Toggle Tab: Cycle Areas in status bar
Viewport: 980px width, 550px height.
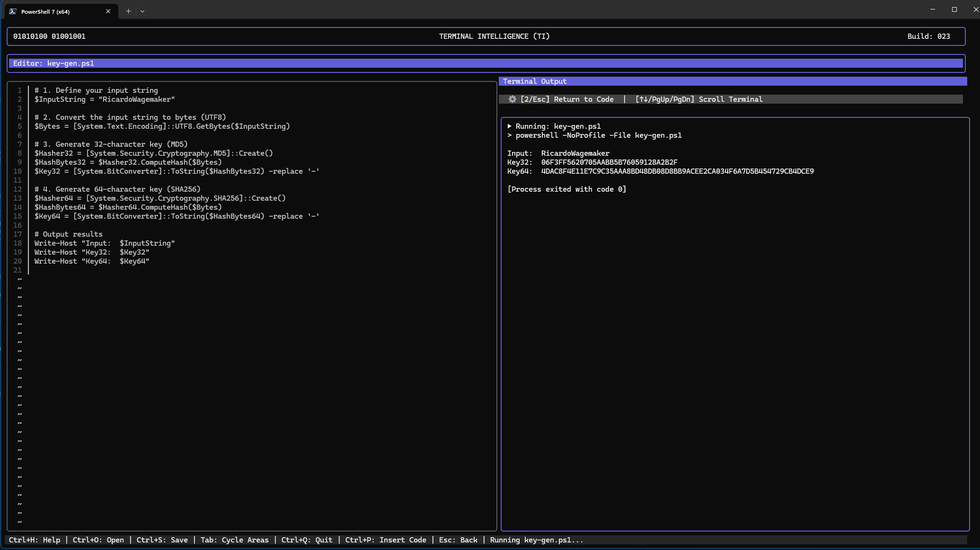pyautogui.click(x=235, y=540)
